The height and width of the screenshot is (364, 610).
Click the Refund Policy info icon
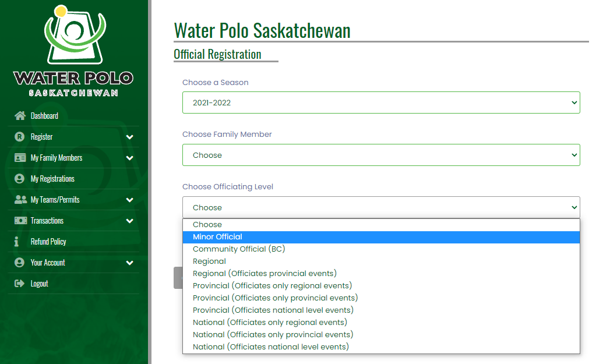click(x=17, y=242)
